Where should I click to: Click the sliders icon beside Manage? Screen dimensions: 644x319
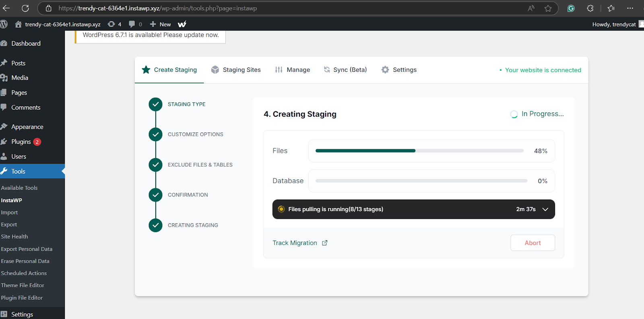coord(279,70)
